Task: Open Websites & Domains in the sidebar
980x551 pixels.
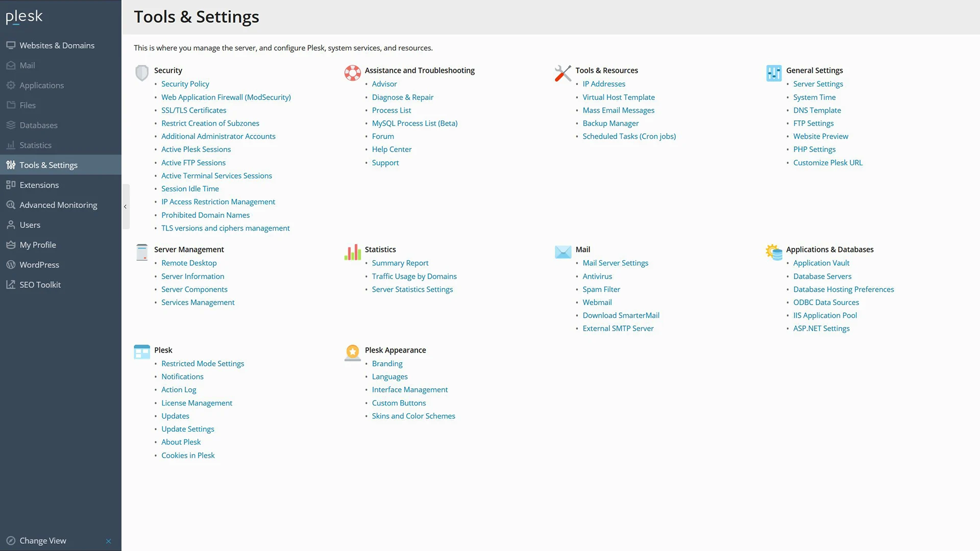Action: tap(61, 45)
